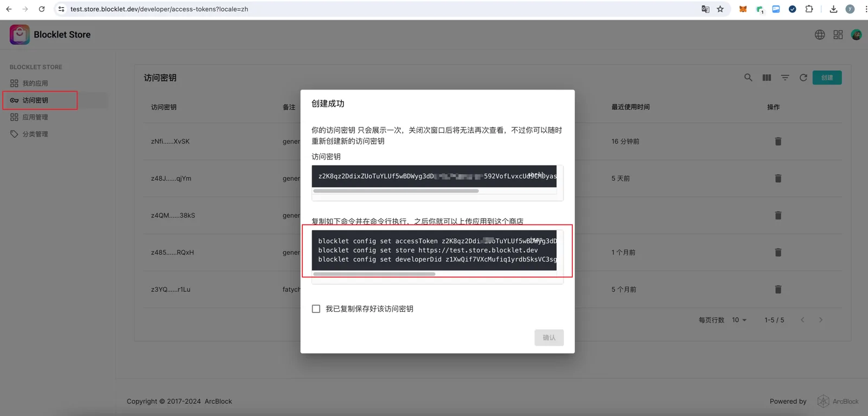Go to the next table page
The image size is (868, 416).
(821, 320)
